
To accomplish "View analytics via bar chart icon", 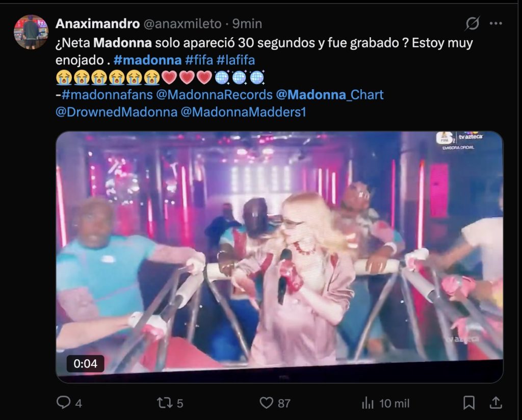I will 368,403.
